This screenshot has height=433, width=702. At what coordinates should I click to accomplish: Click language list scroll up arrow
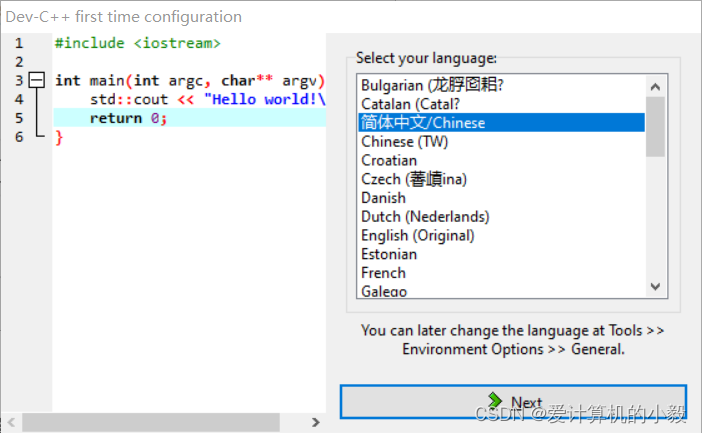655,86
